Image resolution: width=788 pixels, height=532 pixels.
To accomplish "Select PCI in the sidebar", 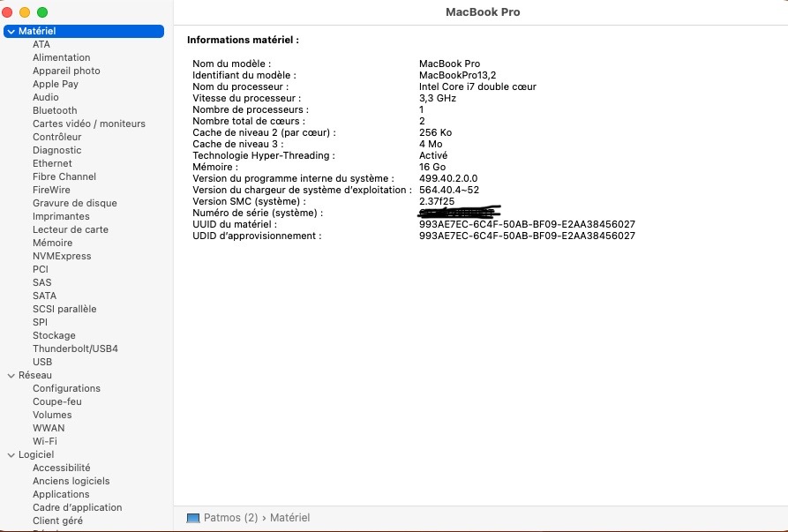I will (x=41, y=269).
